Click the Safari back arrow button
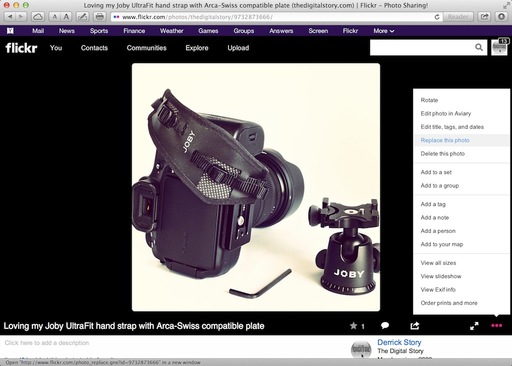The width and height of the screenshot is (512, 366). pyautogui.click(x=10, y=16)
